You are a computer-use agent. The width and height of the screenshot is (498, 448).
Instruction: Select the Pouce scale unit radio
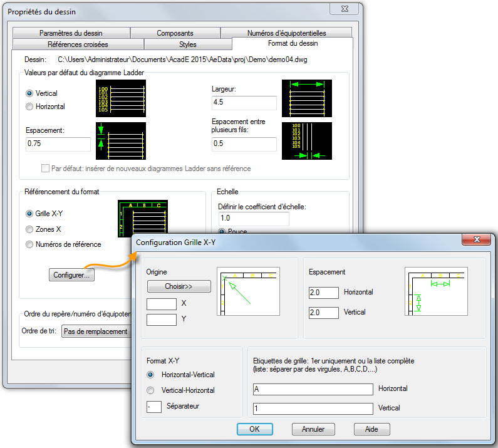point(222,231)
